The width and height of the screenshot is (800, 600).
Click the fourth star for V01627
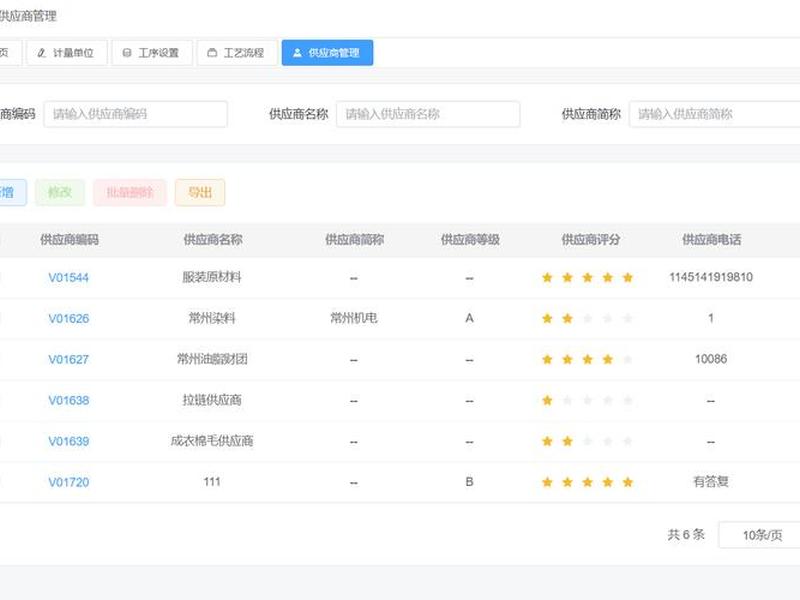pyautogui.click(x=608, y=359)
